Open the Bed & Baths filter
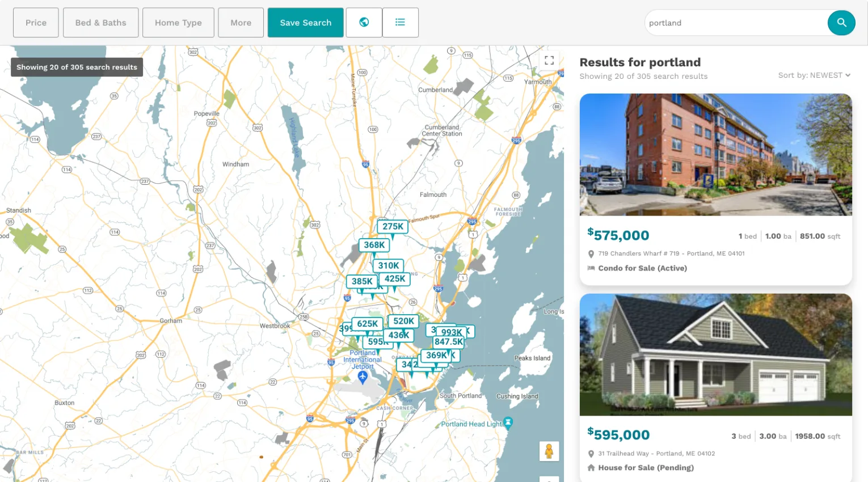 point(100,23)
